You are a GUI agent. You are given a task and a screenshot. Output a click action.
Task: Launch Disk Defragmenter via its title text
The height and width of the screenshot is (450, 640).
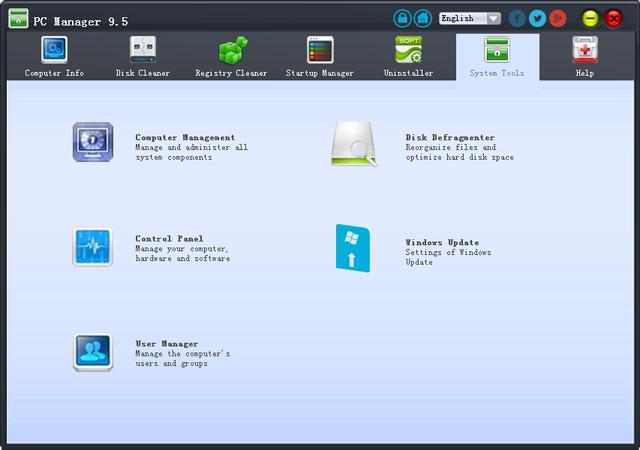(450, 138)
